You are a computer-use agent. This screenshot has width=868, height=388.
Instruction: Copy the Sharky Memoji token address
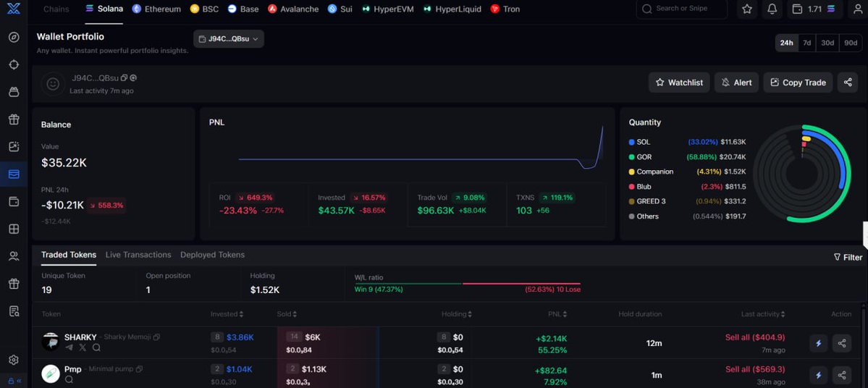[x=156, y=337]
